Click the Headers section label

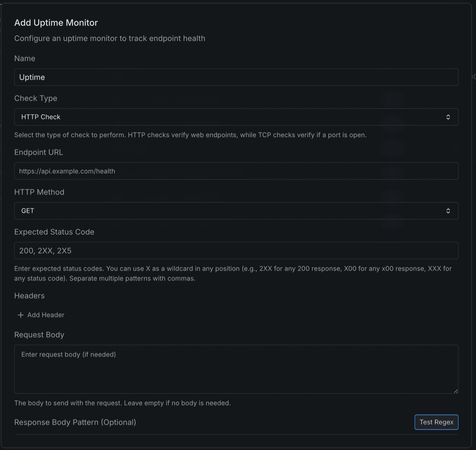[x=29, y=296]
